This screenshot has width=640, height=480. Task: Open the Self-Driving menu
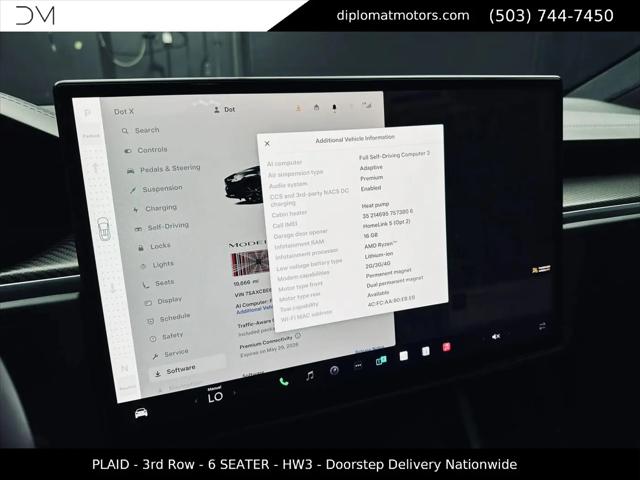tap(162, 227)
